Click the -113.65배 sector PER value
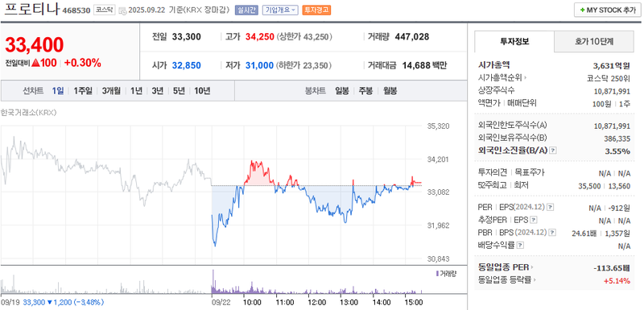The height and width of the screenshot is (310, 644). (612, 268)
